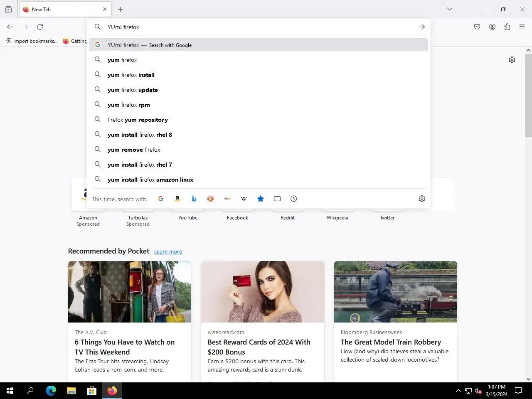The height and width of the screenshot is (399, 532).
Task: Open search settings gear in the suggestions panel
Action: click(422, 199)
